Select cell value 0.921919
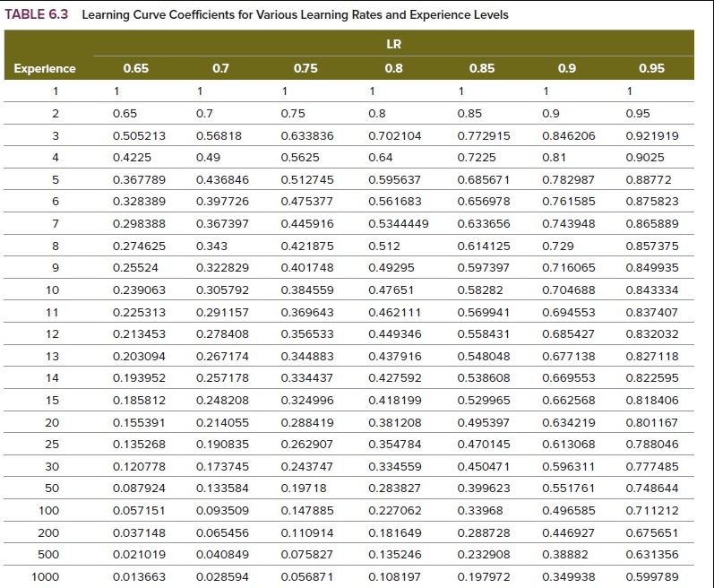This screenshot has width=714, height=588. point(652,135)
